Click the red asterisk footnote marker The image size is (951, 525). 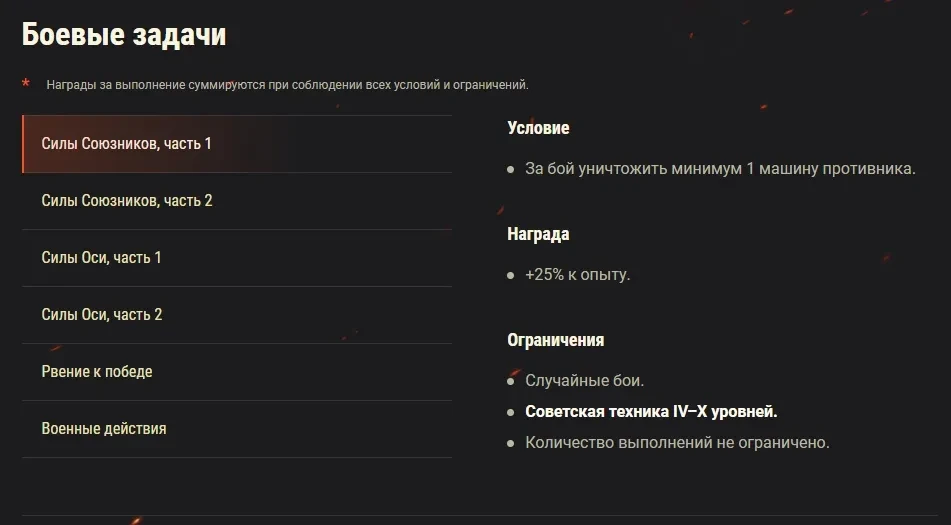tap(26, 84)
